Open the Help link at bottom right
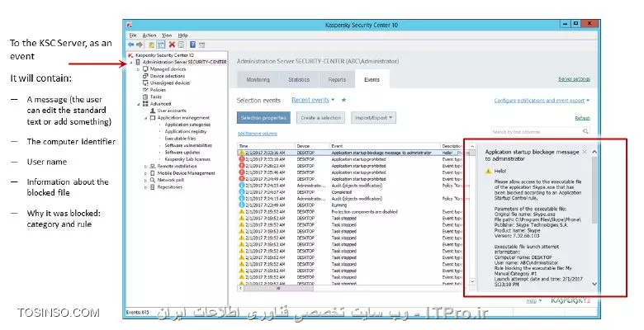 pos(532,301)
